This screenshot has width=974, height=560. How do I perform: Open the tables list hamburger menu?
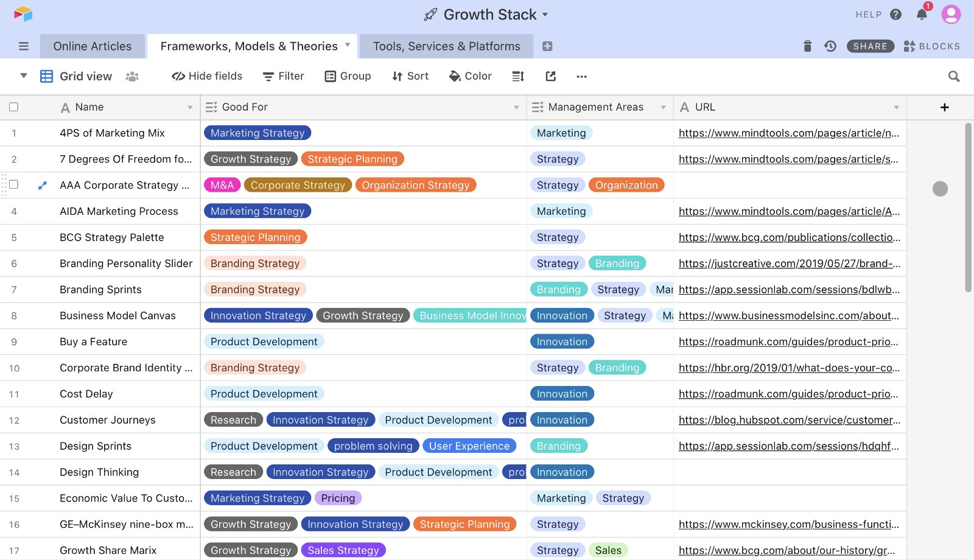click(x=24, y=46)
